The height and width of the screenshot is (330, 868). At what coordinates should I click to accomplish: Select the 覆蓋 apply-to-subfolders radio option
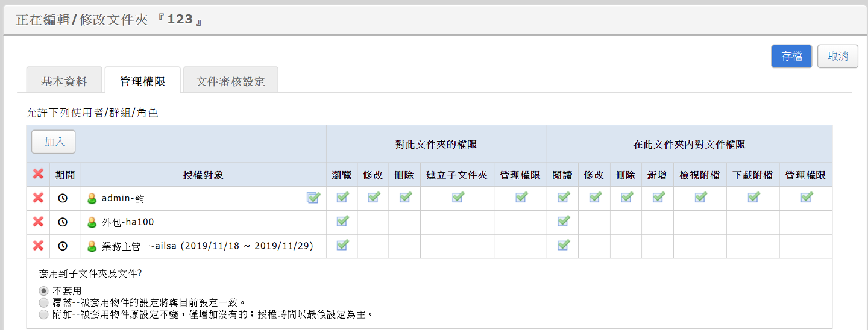pyautogui.click(x=43, y=302)
